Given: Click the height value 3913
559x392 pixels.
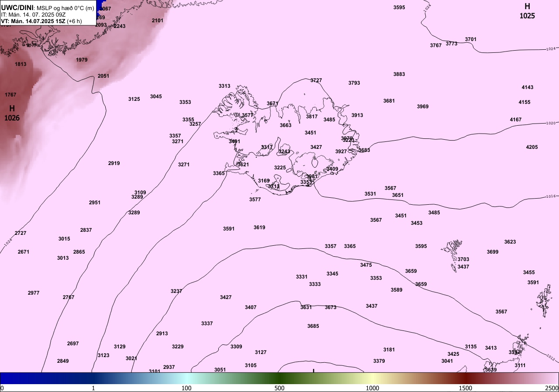Looking at the screenshot, I should pyautogui.click(x=357, y=115).
